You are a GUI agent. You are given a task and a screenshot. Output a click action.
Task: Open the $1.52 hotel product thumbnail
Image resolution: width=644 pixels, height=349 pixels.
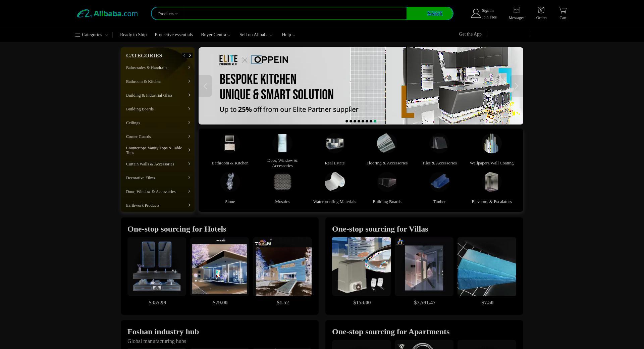(282, 266)
